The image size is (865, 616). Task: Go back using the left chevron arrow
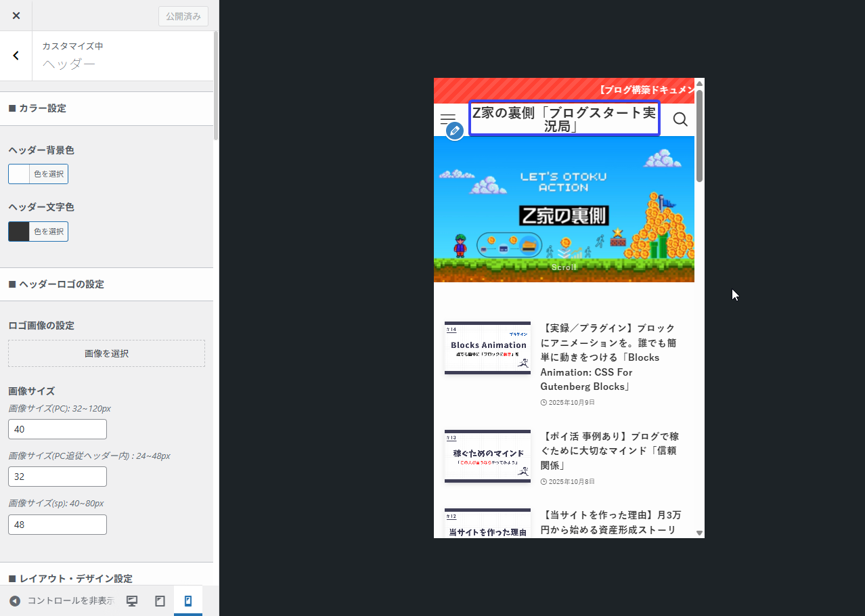[x=16, y=56]
